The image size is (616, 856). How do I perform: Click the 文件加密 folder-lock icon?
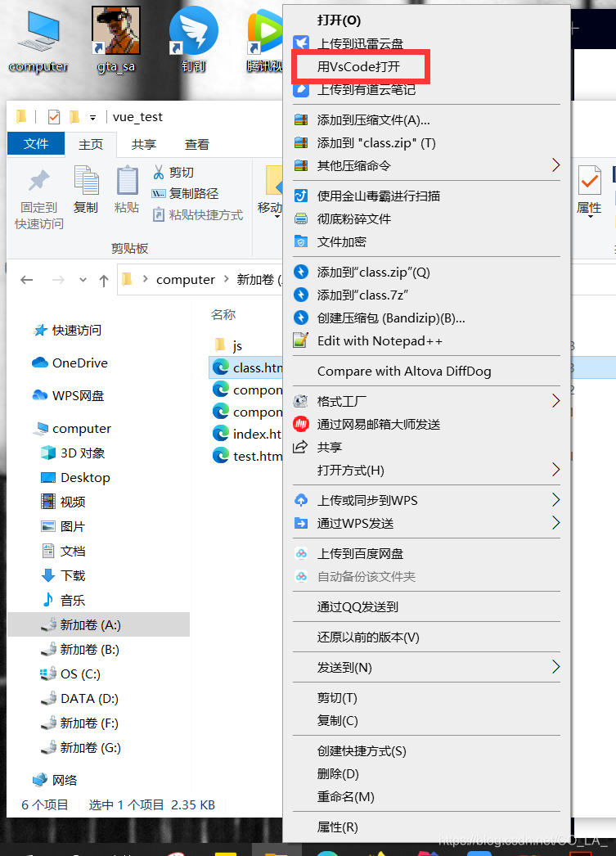pyautogui.click(x=301, y=241)
